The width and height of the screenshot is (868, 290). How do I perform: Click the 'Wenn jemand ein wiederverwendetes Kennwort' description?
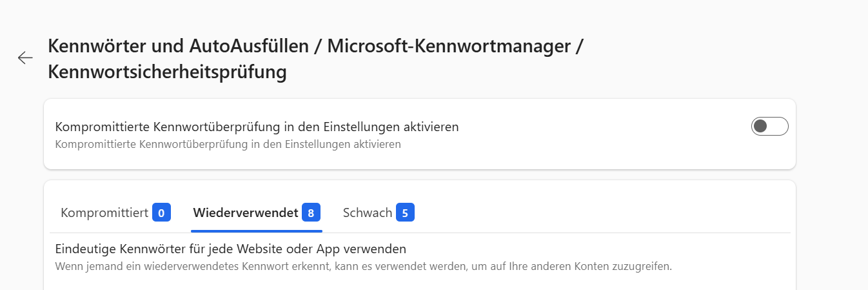[363, 266]
